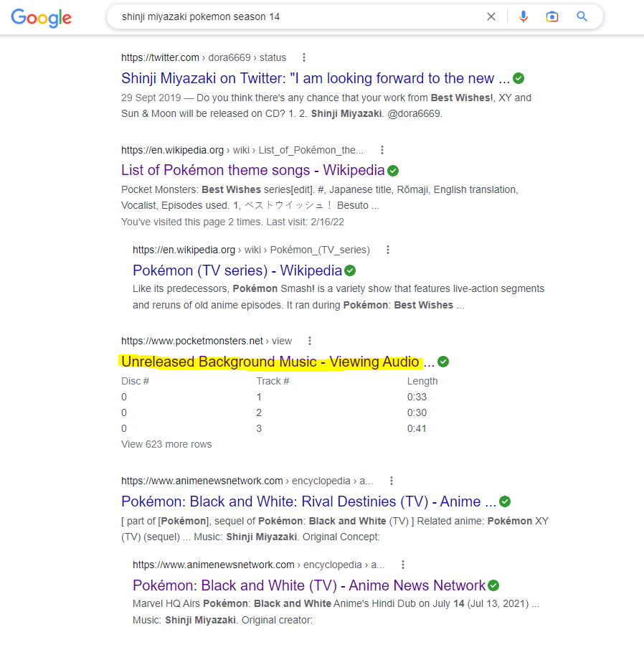Open three-dot menu for first animenewsnetwork result
644x655 pixels.
[392, 481]
